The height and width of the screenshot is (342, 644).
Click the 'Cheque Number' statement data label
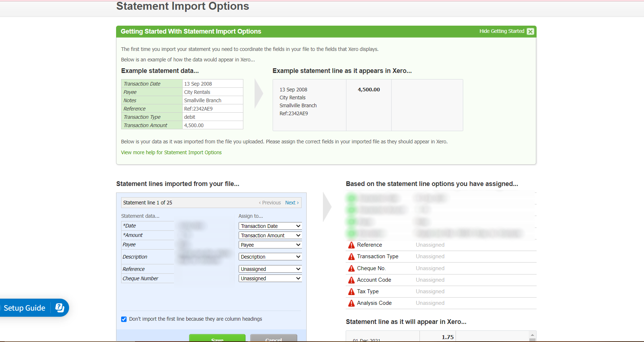[x=140, y=278]
